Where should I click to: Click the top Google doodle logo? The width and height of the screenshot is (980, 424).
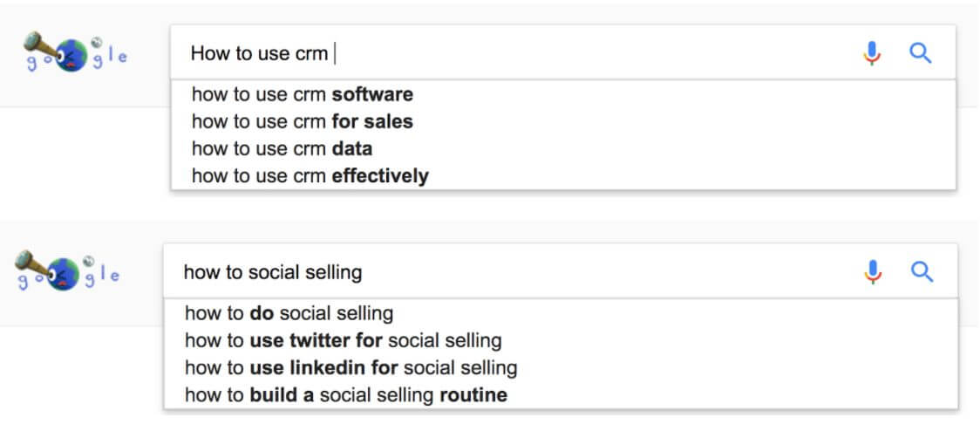[x=75, y=52]
